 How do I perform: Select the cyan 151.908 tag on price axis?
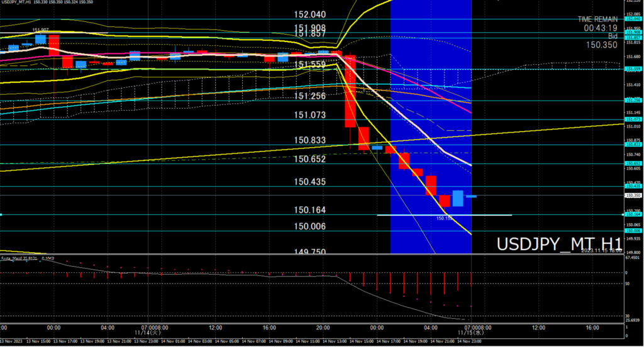[633, 32]
